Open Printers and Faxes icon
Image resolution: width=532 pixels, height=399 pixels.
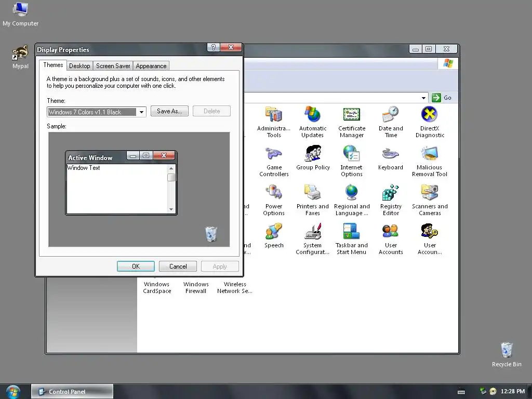(x=312, y=200)
